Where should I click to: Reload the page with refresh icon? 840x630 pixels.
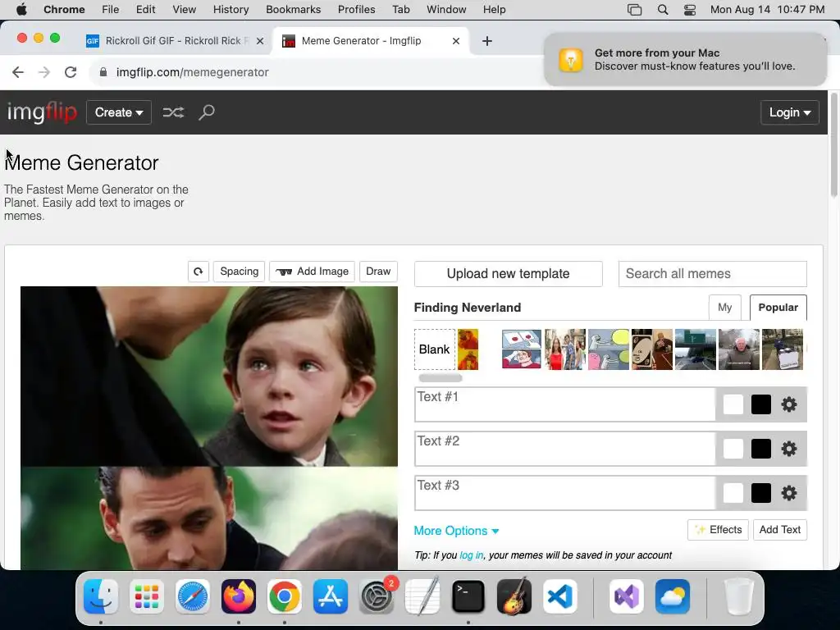click(x=71, y=72)
